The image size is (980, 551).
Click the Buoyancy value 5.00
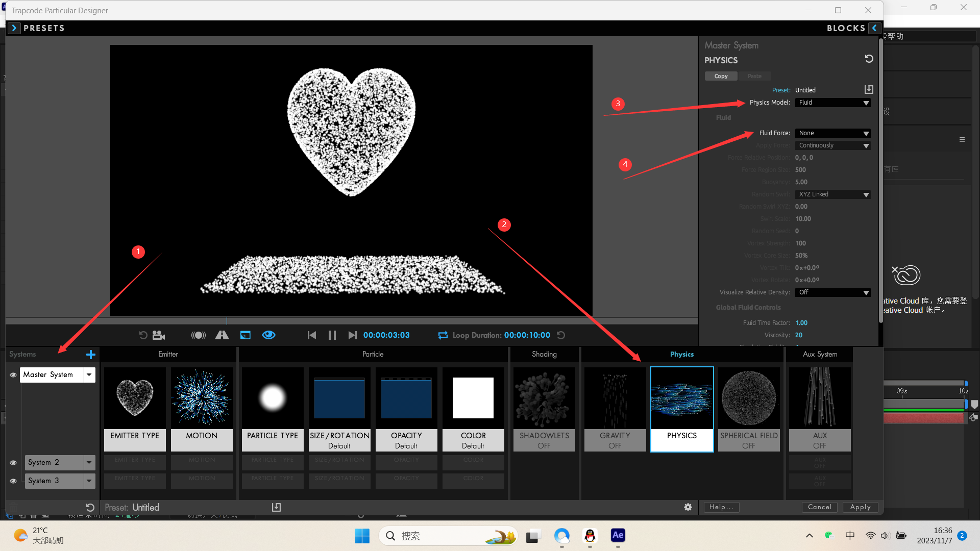[801, 182]
